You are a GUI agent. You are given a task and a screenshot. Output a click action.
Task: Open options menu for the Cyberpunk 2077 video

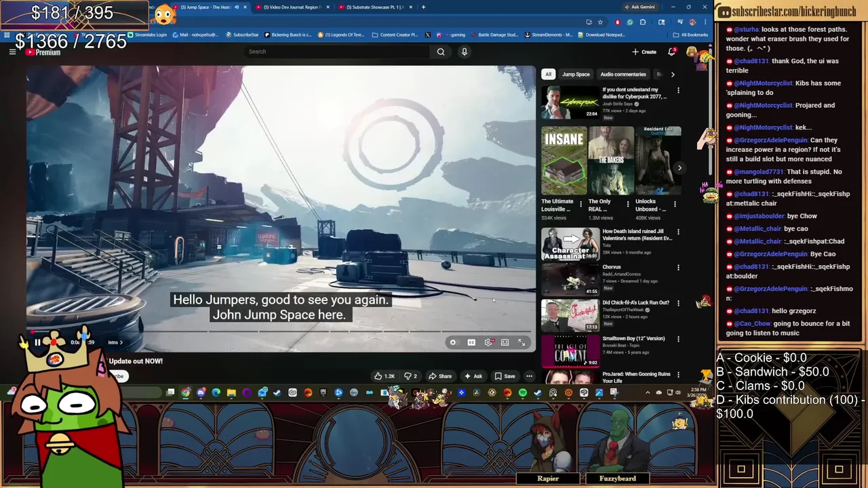[678, 90]
